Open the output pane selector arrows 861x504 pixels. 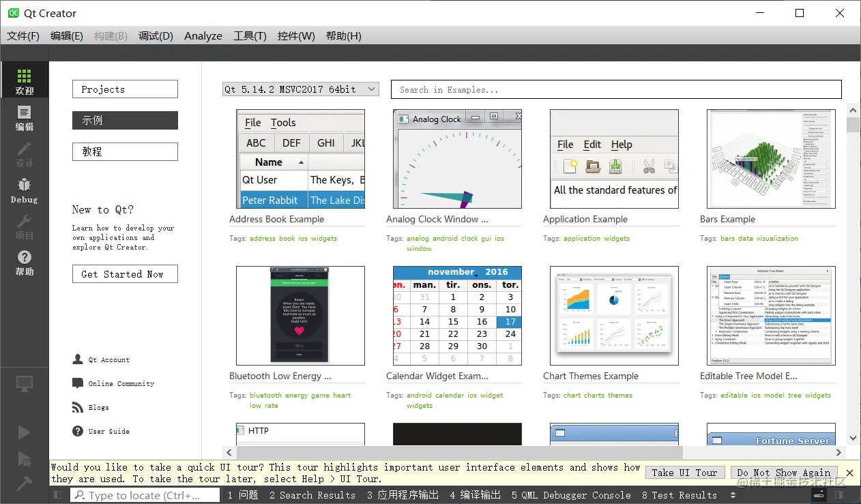(733, 496)
